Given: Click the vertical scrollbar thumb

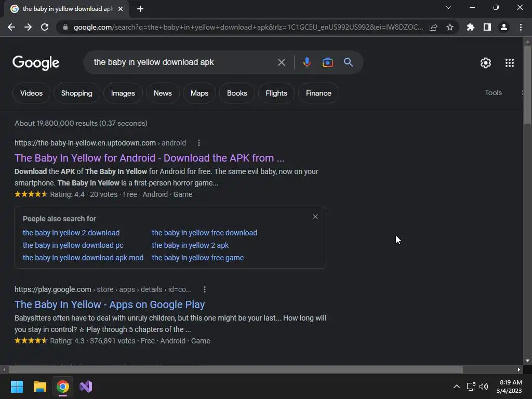Looking at the screenshot, I should point(527,85).
